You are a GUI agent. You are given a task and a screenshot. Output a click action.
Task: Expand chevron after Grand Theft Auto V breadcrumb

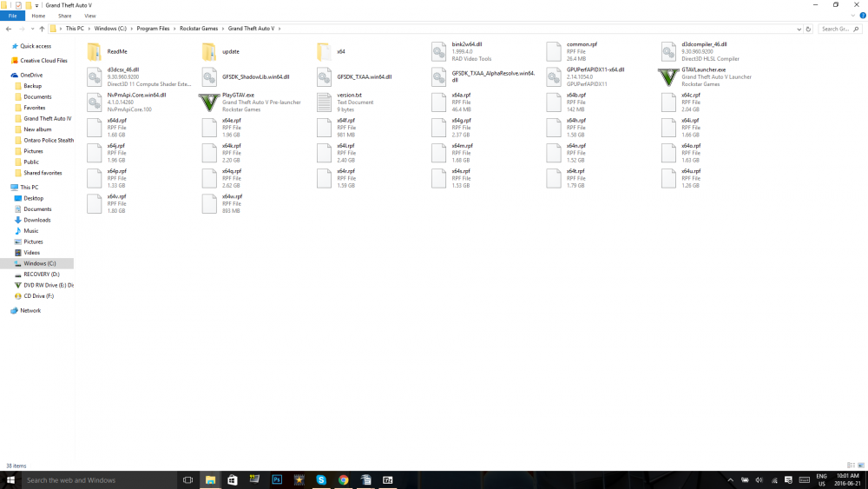click(x=279, y=29)
